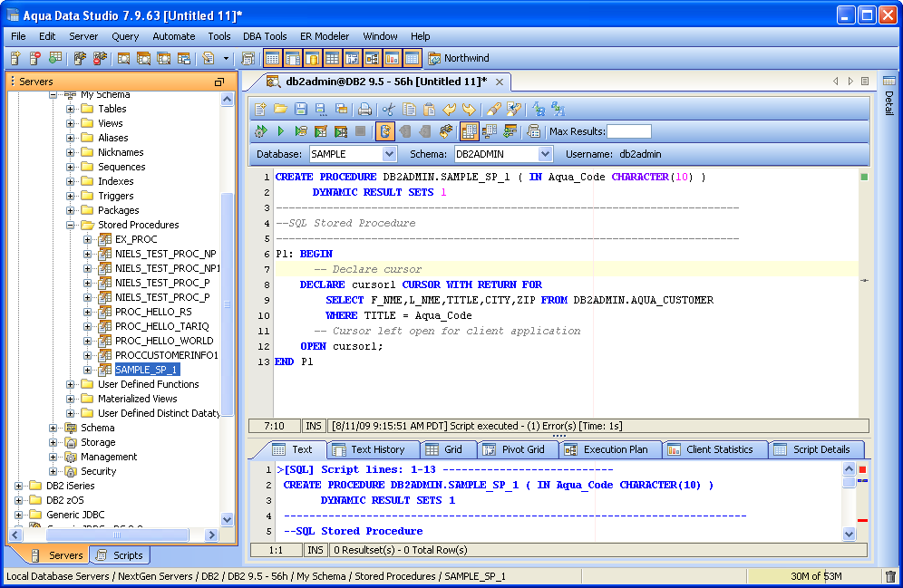Expand the Security node in tree
The width and height of the screenshot is (903, 588).
coord(53,471)
